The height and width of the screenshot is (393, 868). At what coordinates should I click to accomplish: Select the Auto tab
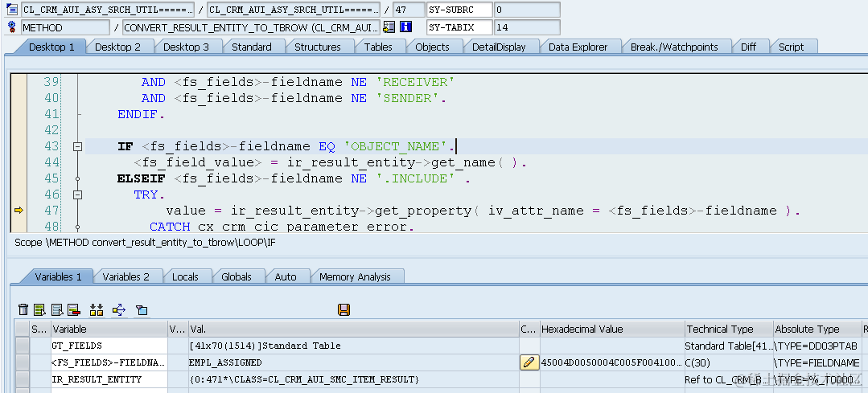point(286,277)
